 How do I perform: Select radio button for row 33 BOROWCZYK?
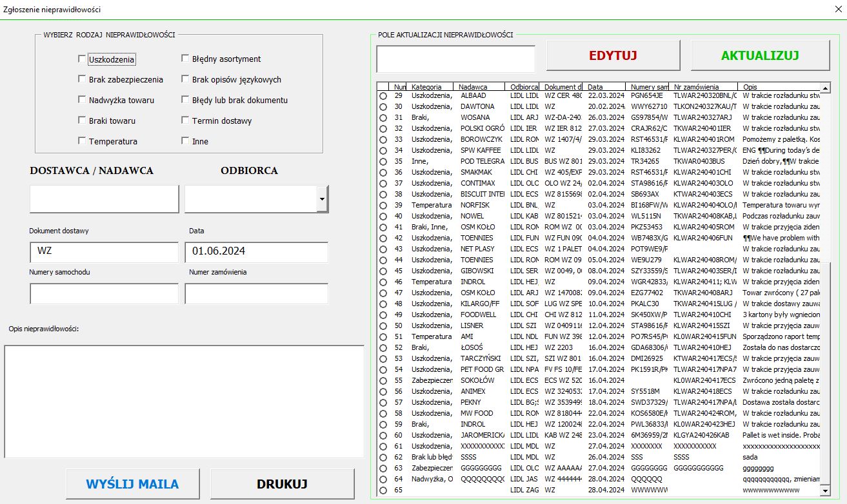pos(383,140)
